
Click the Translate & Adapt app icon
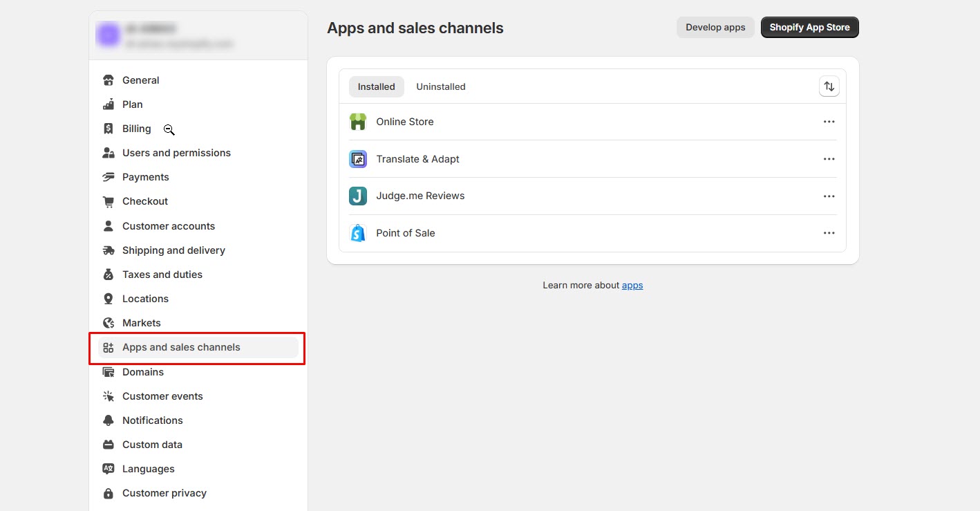point(357,159)
